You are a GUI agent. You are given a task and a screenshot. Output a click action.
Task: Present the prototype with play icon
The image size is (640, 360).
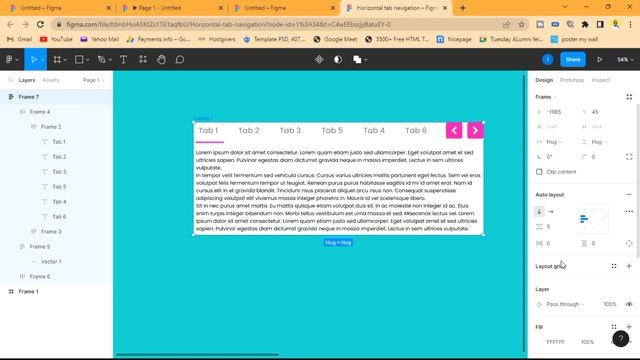pyautogui.click(x=600, y=60)
